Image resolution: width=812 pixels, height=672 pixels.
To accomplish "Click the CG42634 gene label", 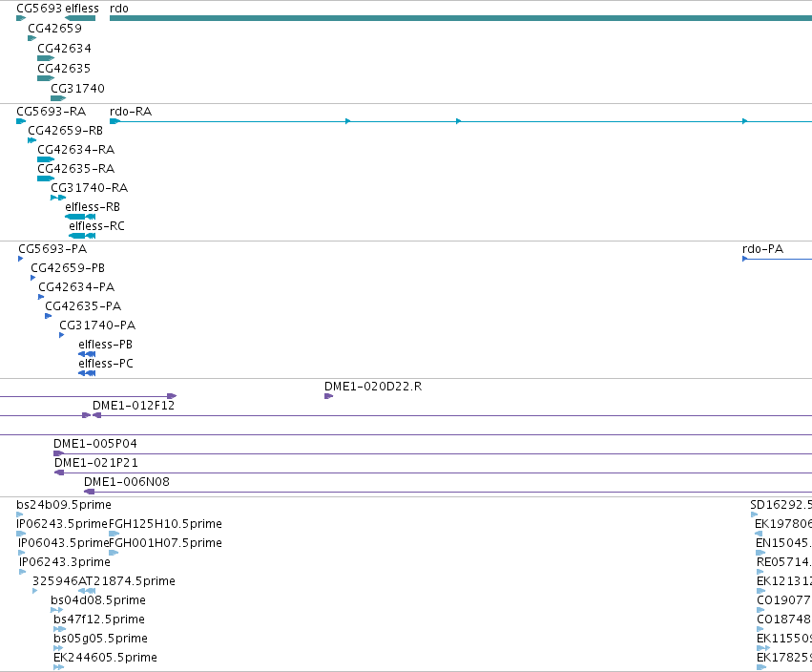I will (64, 48).
